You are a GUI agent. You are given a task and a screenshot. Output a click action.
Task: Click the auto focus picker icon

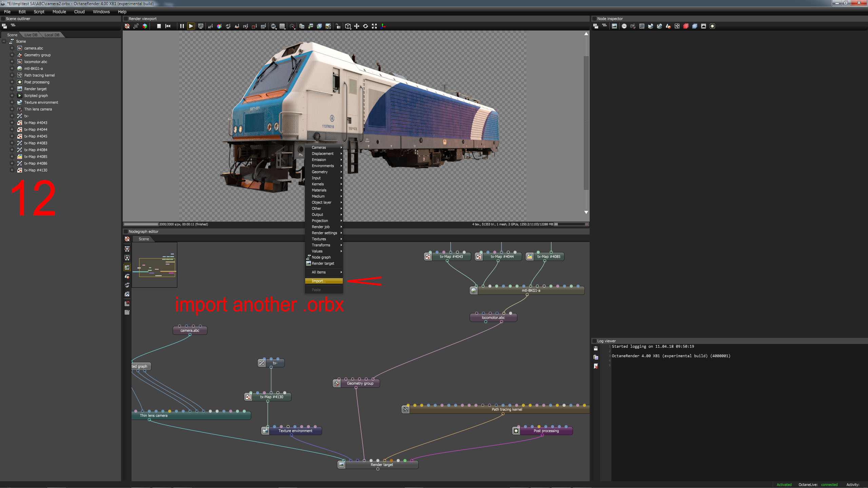(x=210, y=26)
